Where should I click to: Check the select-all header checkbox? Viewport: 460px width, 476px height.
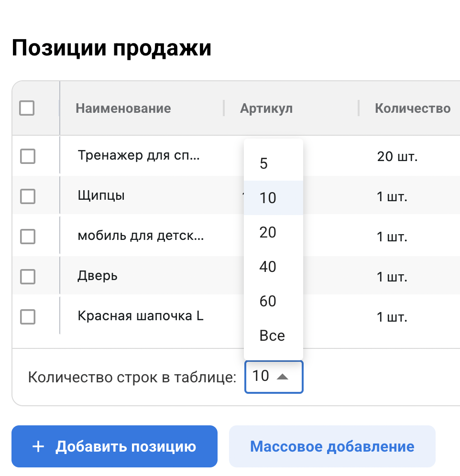point(27,108)
